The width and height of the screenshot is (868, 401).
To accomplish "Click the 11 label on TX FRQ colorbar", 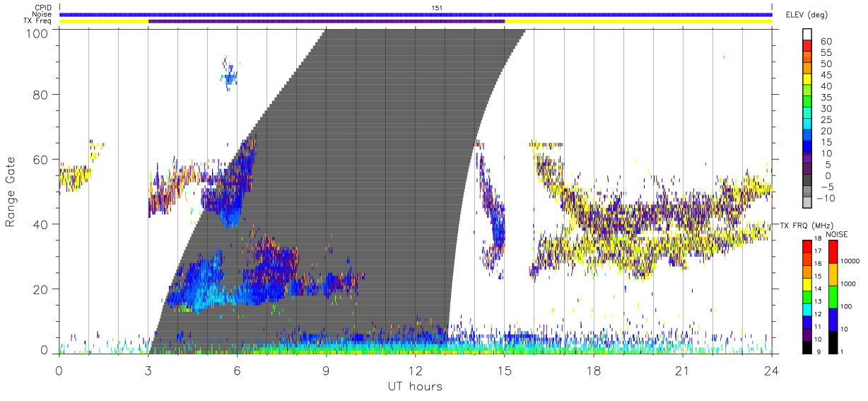I will [818, 327].
